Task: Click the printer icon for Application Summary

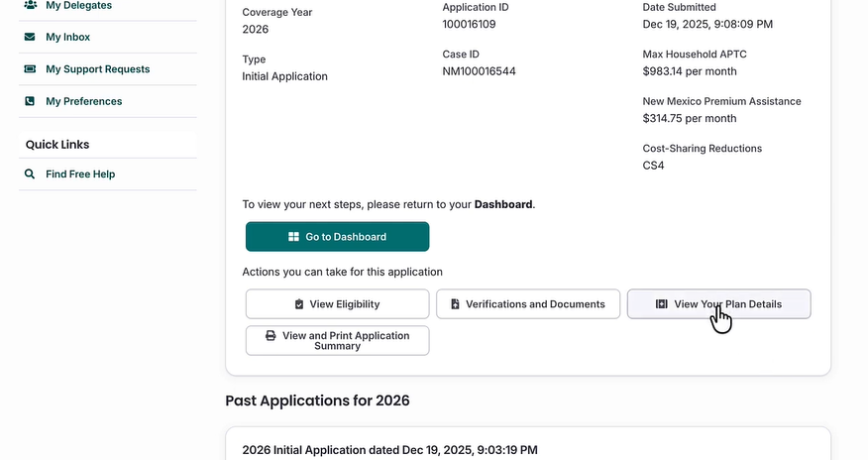Action: tap(271, 336)
